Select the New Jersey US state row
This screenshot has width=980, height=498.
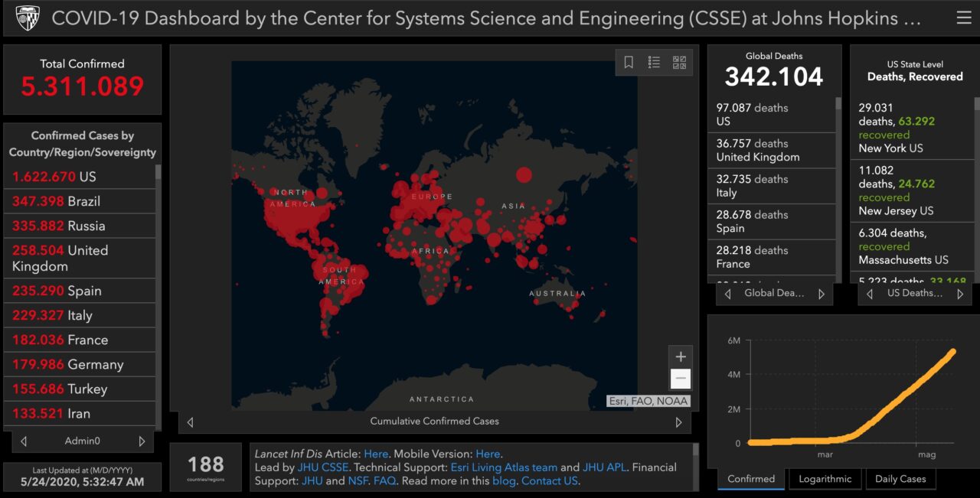pyautogui.click(x=913, y=191)
